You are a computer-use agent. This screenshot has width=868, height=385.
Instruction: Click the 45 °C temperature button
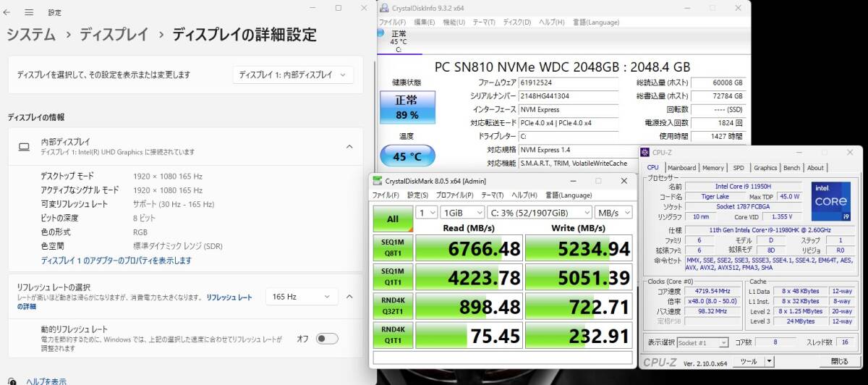407,156
